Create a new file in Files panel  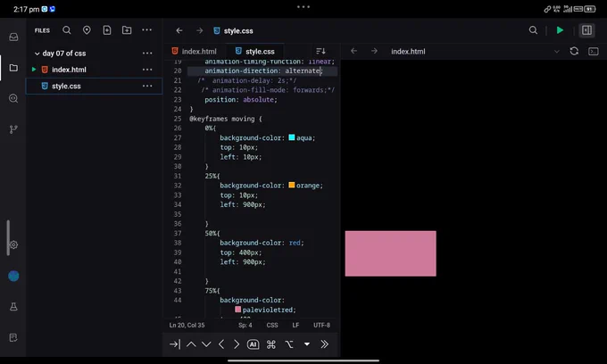click(x=107, y=30)
